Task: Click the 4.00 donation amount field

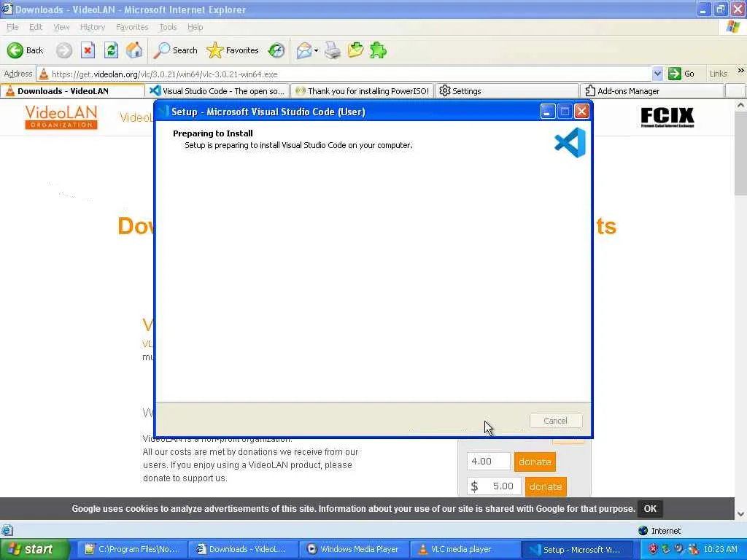Action: [488, 462]
